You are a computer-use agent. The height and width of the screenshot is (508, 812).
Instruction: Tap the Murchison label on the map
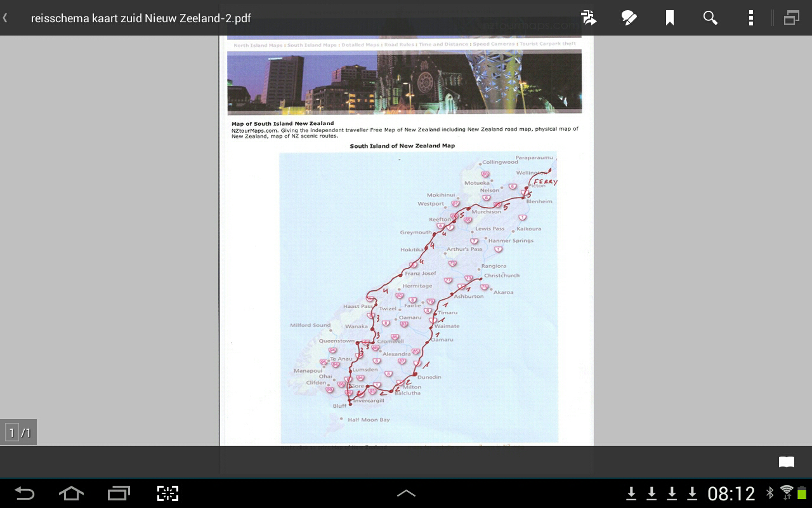click(486, 212)
